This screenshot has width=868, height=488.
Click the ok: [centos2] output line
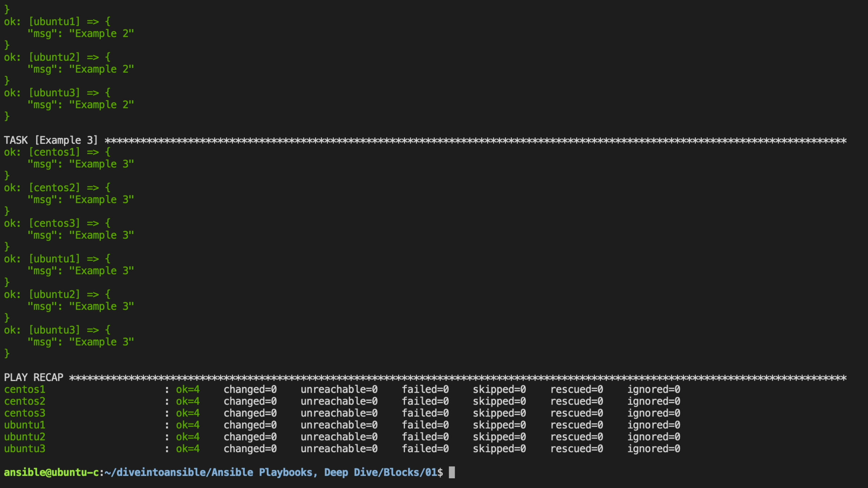[x=57, y=188]
